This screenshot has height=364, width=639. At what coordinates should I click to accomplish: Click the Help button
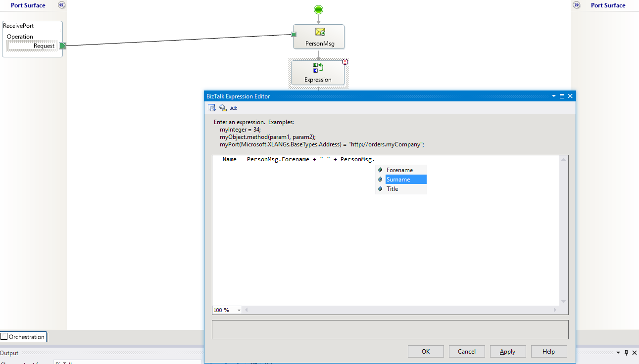coord(549,352)
